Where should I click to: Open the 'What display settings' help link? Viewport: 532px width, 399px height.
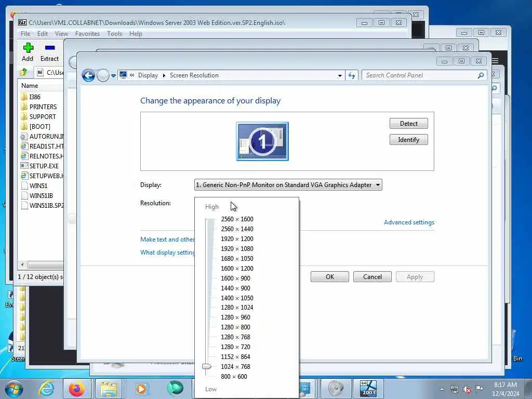[x=167, y=252]
